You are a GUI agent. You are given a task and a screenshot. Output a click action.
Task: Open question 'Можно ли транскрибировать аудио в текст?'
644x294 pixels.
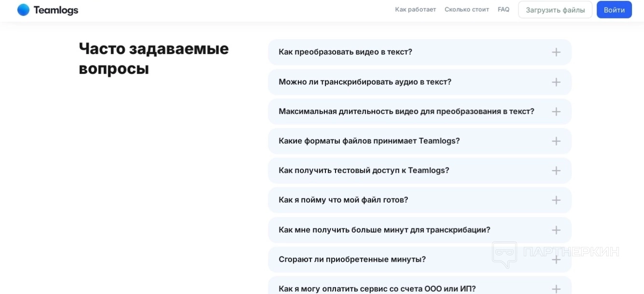pos(420,82)
